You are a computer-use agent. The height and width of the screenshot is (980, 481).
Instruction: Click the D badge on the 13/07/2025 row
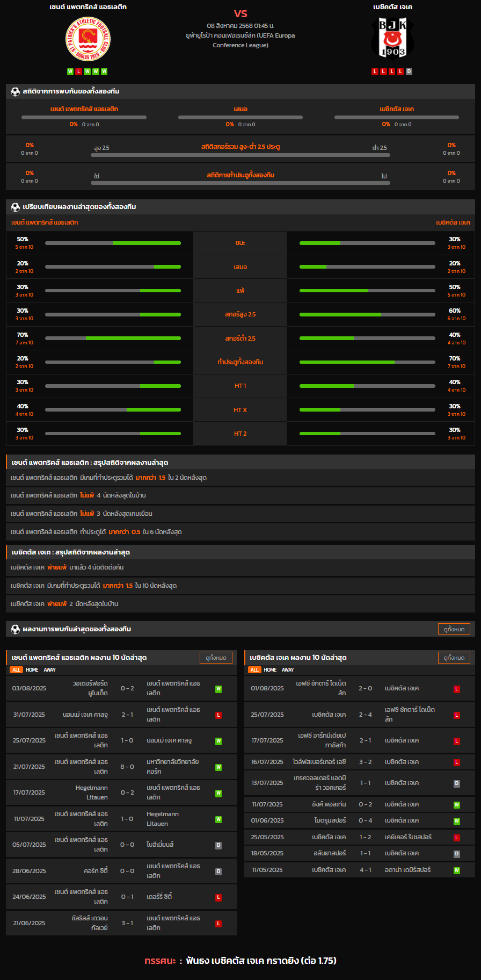[x=457, y=783]
